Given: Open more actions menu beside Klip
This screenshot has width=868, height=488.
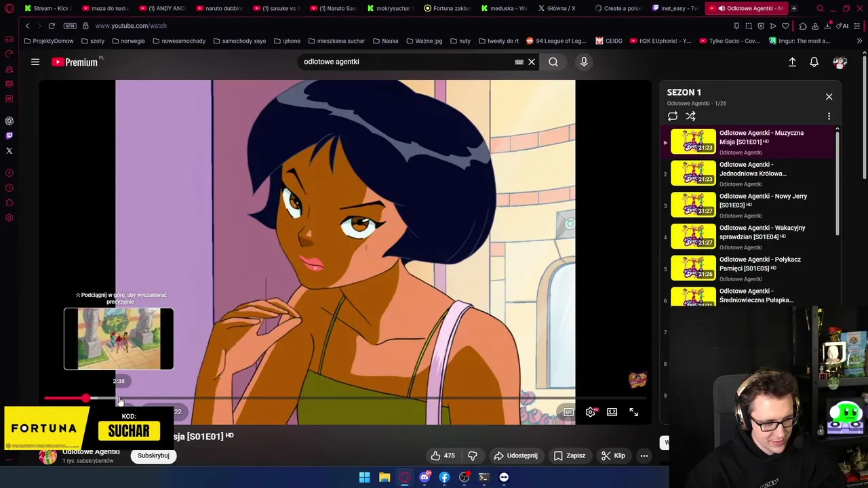Looking at the screenshot, I should pyautogui.click(x=644, y=455).
